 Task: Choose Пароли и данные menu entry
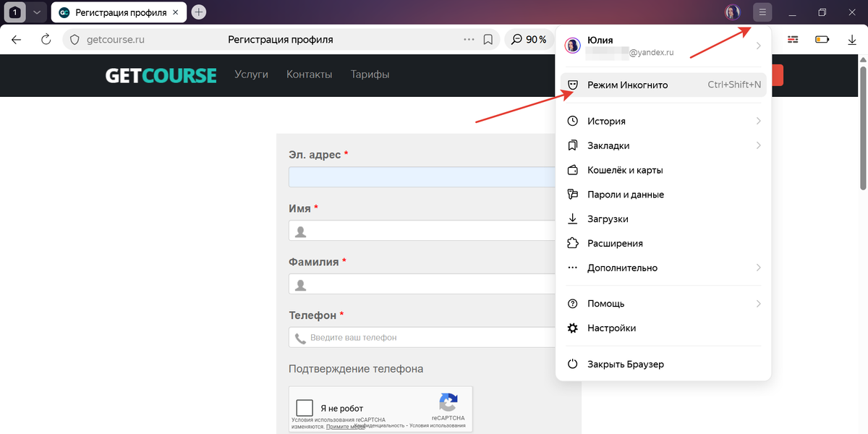(625, 195)
